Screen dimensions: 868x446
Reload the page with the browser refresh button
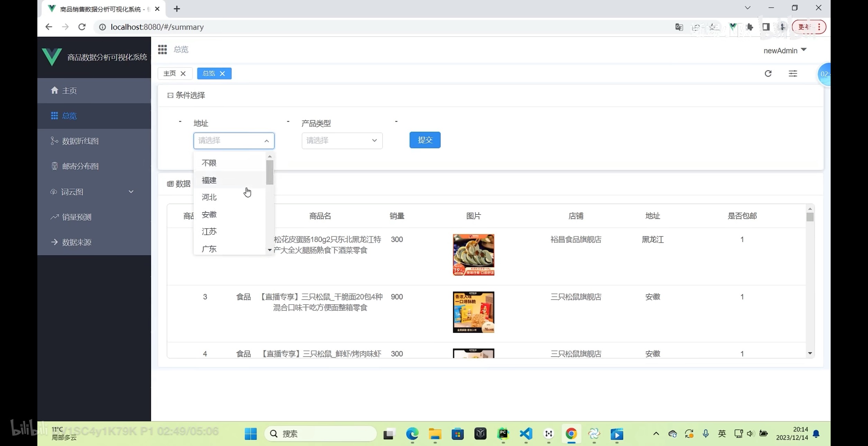[x=82, y=27]
